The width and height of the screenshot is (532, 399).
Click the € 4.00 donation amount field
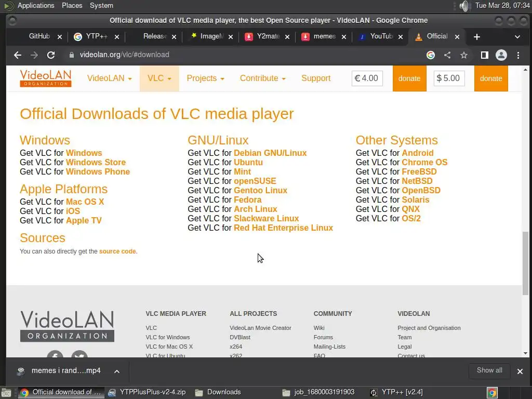367,78
